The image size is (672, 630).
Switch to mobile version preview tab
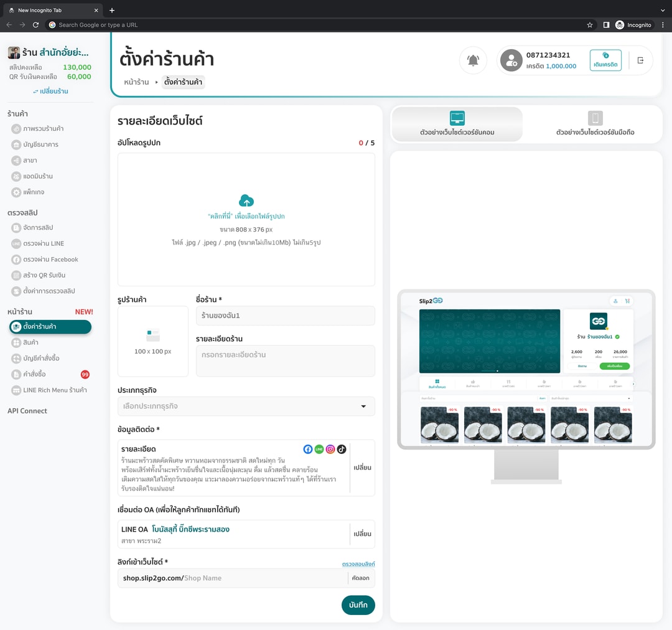coord(595,124)
